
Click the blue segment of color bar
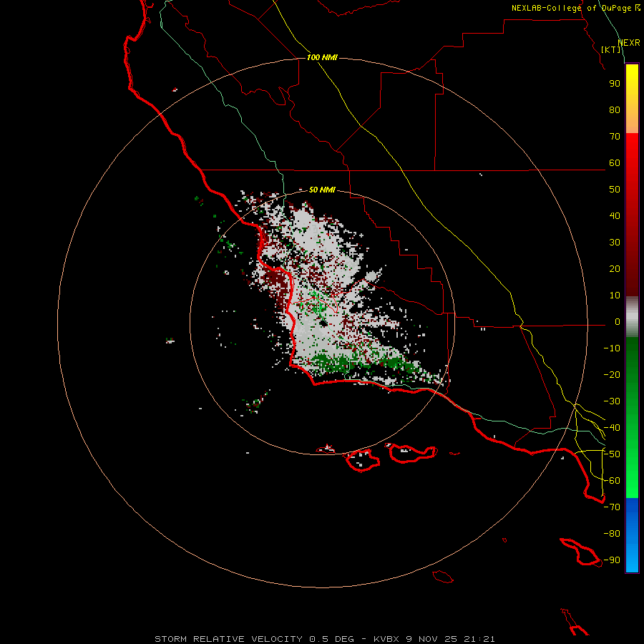click(x=632, y=535)
